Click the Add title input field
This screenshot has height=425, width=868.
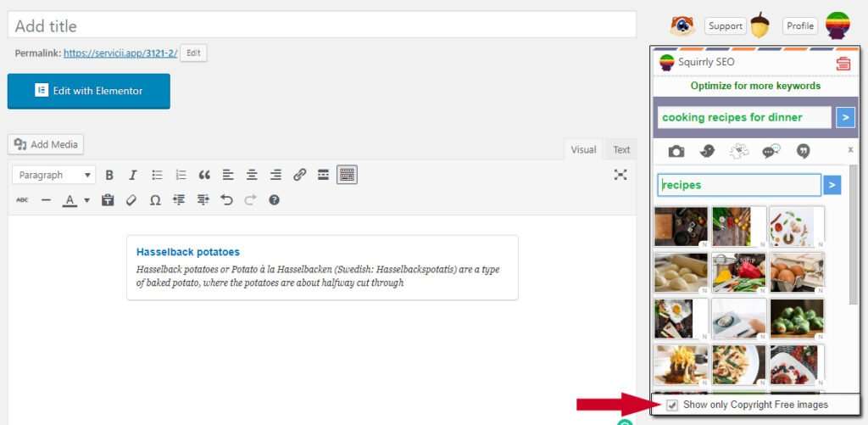click(322, 25)
